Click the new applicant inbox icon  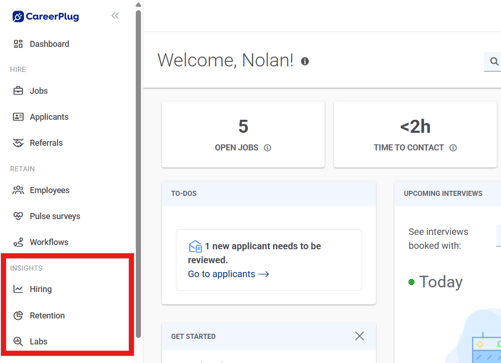[195, 246]
